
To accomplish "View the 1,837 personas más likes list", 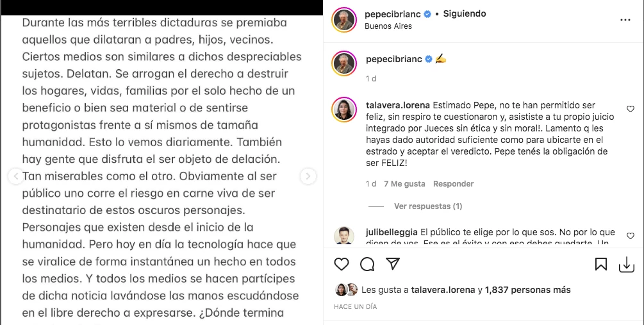I will coord(528,290).
